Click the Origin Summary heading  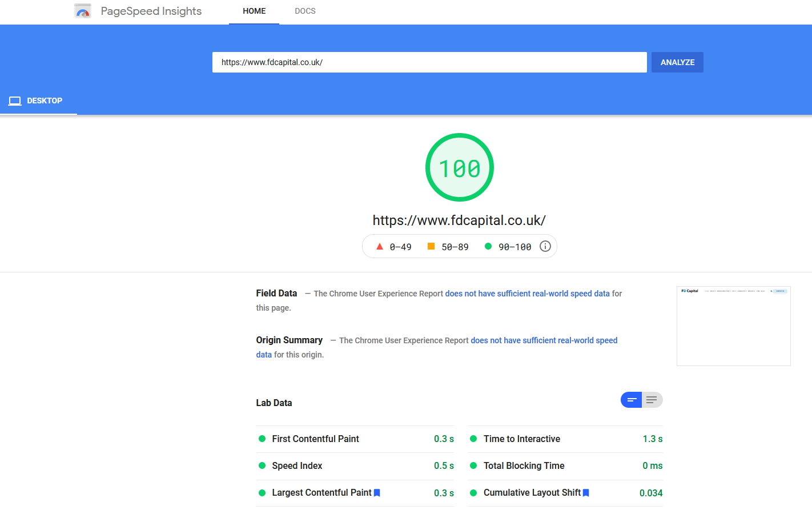(290, 340)
